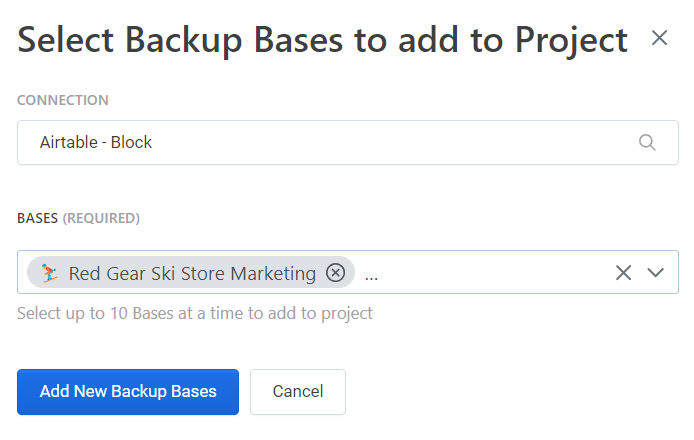Screen dimensions: 694x440
Task: Click the skier emoji on the base chip
Action: click(50, 273)
